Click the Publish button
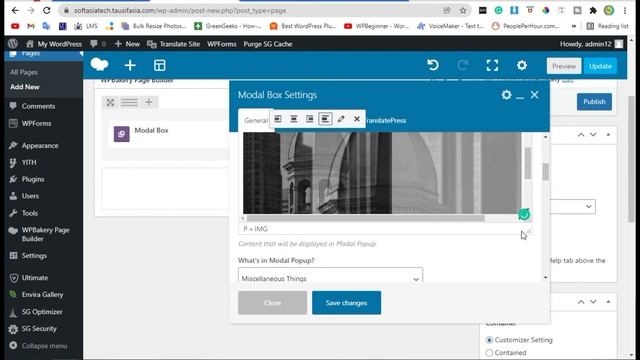 (x=594, y=102)
